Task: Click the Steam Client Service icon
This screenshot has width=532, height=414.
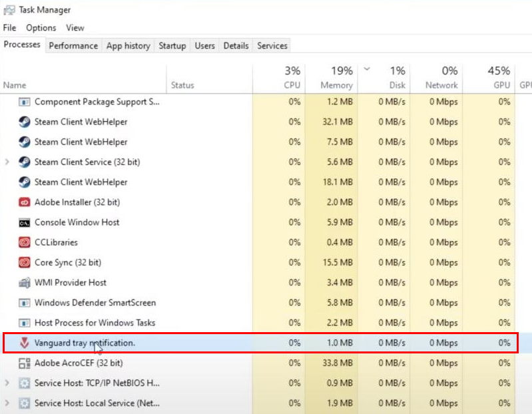Action: click(x=25, y=162)
